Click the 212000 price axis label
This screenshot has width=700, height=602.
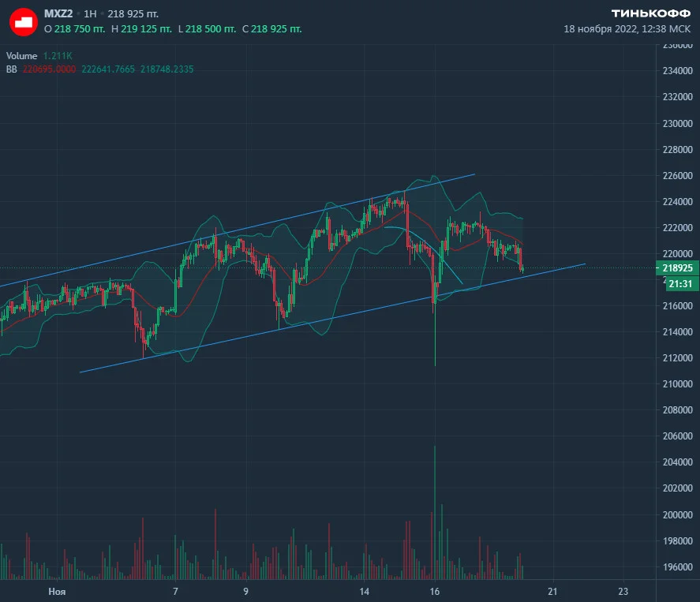(x=678, y=358)
